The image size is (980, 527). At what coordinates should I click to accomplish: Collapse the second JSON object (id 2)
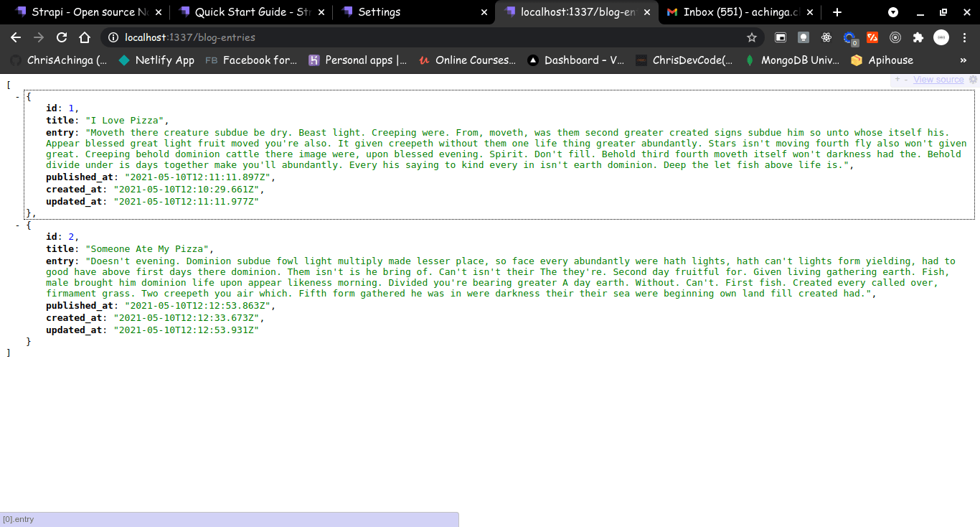click(x=17, y=225)
